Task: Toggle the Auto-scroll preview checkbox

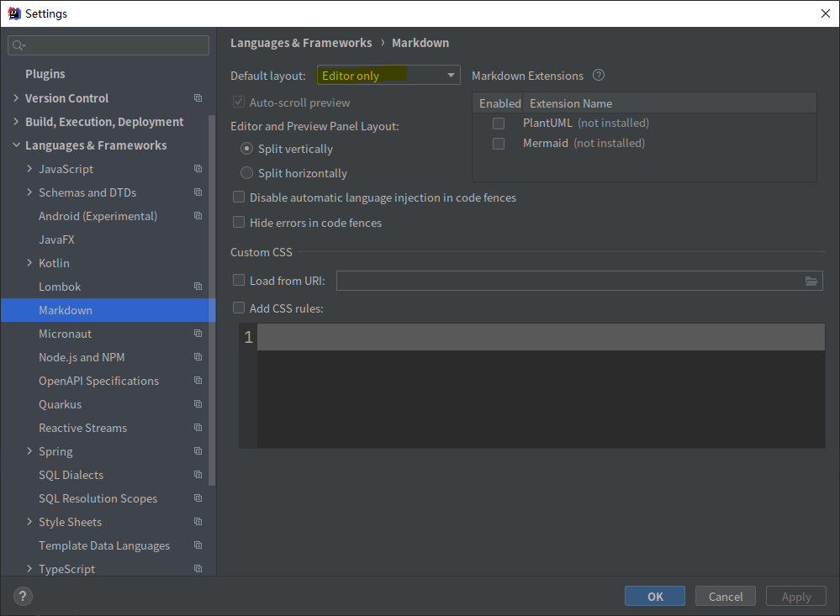Action: click(x=239, y=102)
